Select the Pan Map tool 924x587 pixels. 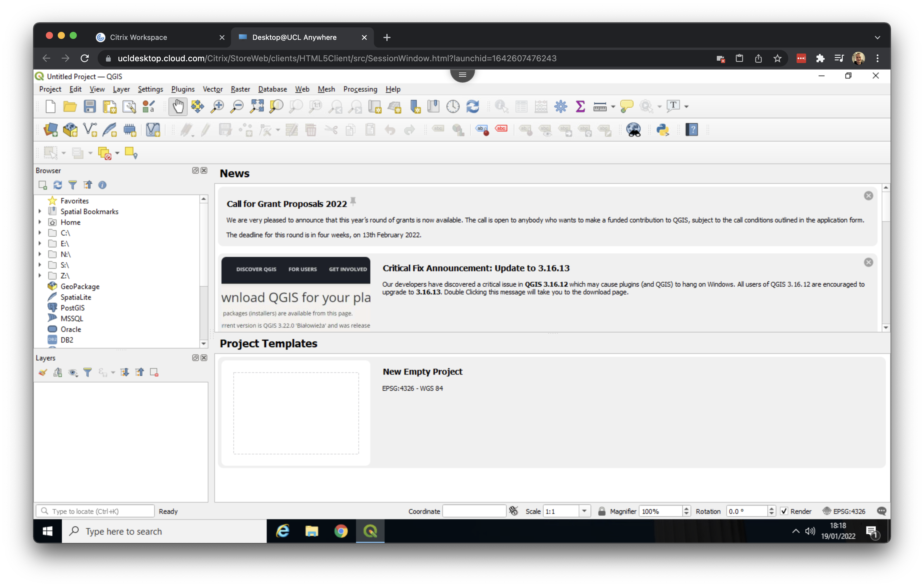(178, 106)
